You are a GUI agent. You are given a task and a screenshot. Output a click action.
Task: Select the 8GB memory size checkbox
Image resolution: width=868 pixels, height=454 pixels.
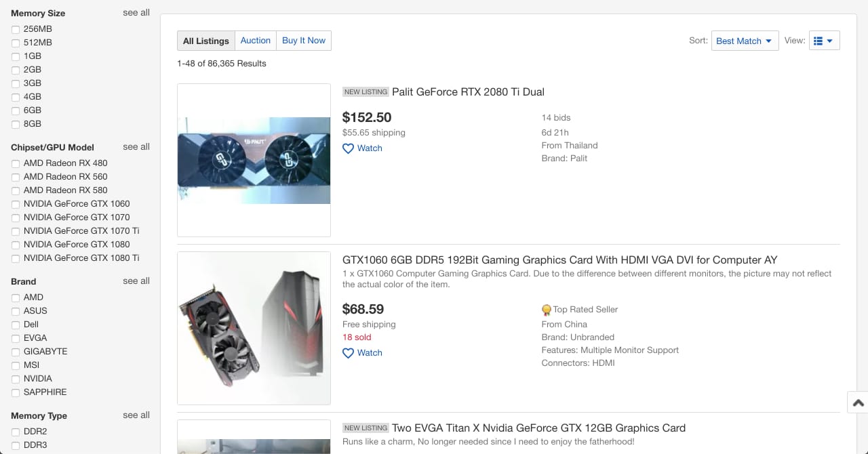[x=16, y=124]
